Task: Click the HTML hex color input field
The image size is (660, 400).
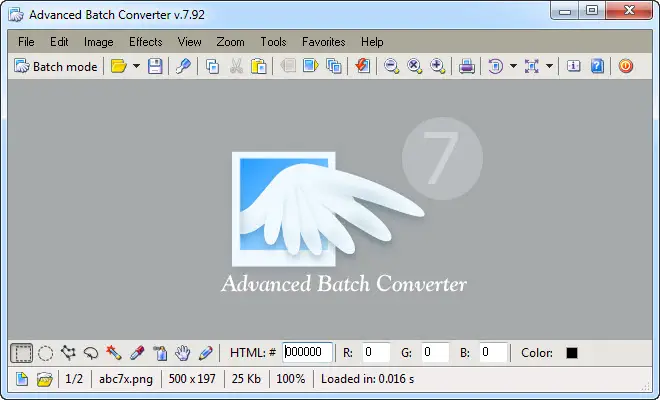Action: (x=307, y=352)
